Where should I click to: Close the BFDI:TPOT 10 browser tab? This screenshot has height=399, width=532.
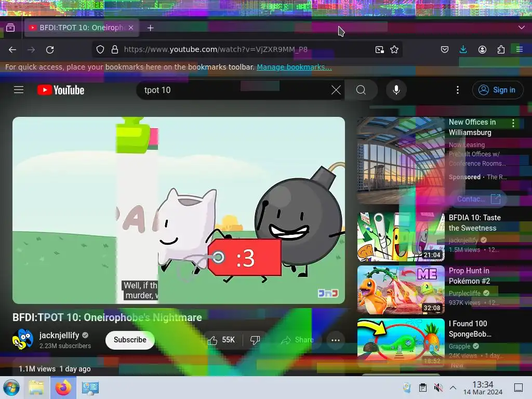131,28
